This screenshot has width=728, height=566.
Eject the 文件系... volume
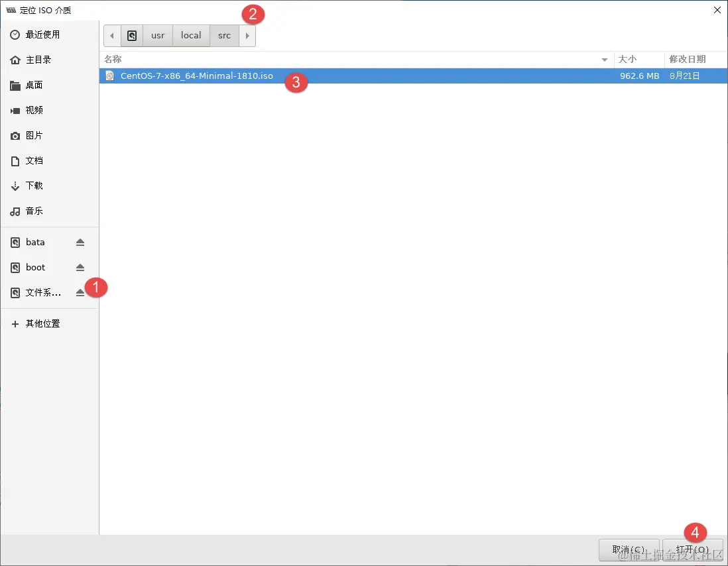[80, 293]
